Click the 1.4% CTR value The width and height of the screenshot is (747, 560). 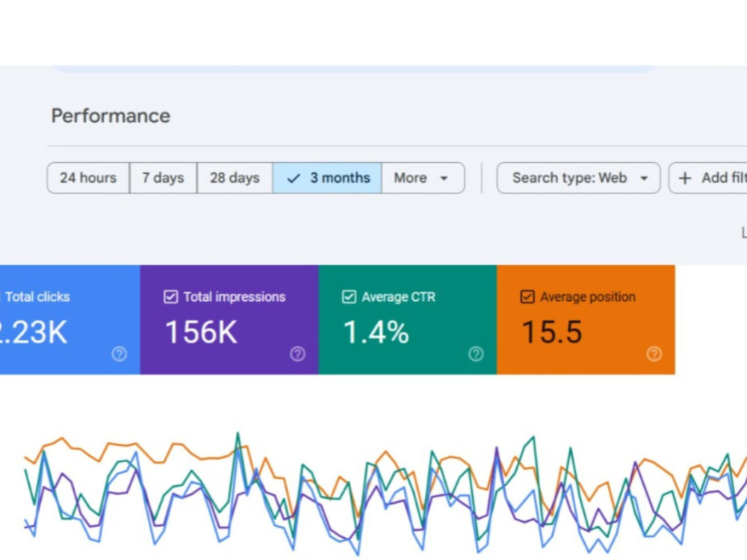click(376, 332)
